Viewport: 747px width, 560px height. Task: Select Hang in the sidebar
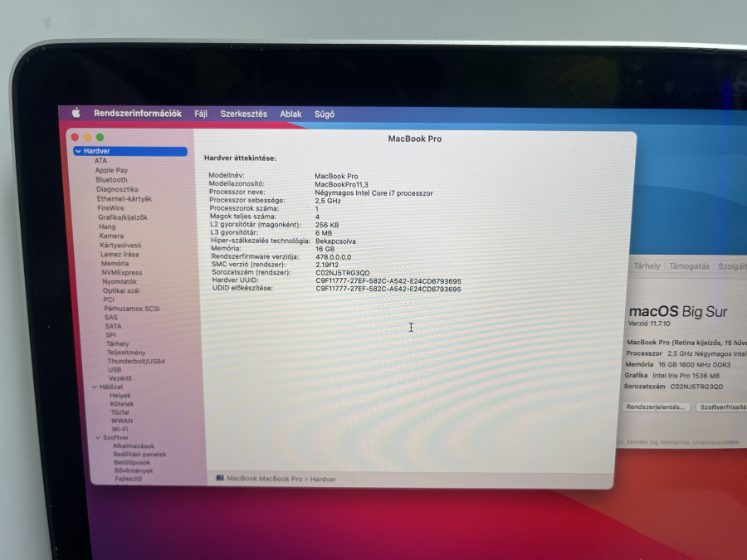pyautogui.click(x=107, y=226)
